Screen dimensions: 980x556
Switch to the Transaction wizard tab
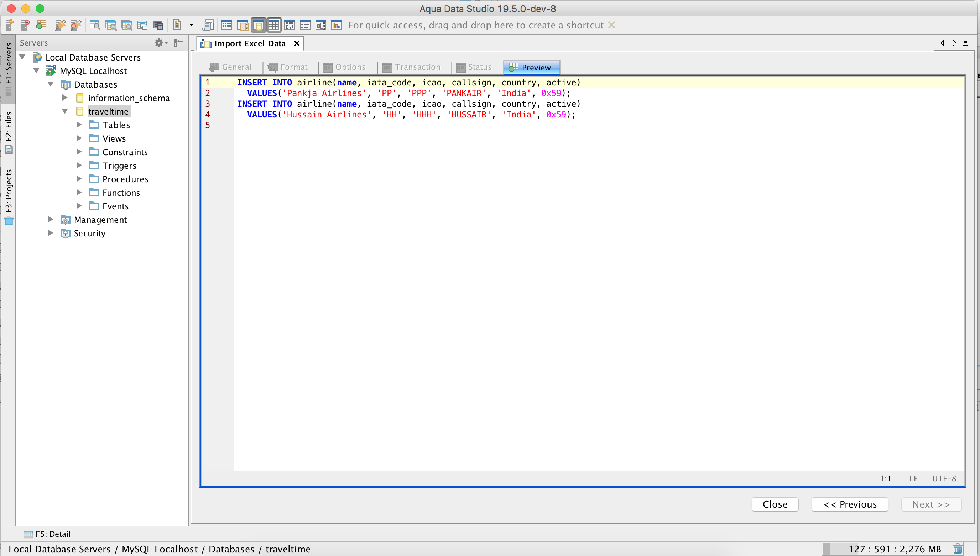[x=412, y=67]
